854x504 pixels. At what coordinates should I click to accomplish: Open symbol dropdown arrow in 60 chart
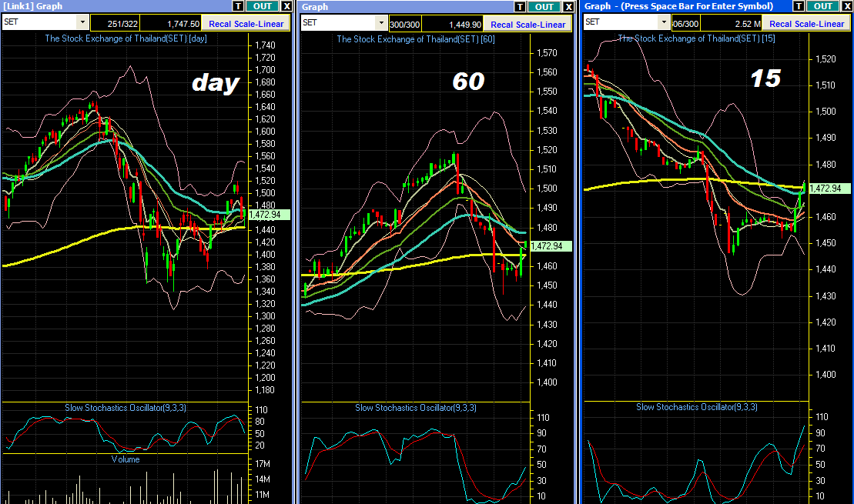click(x=380, y=23)
